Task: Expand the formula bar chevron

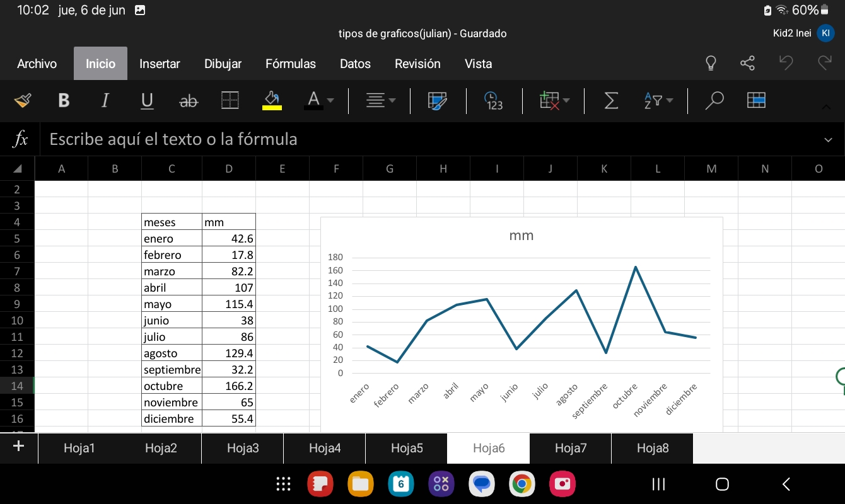Action: 828,140
